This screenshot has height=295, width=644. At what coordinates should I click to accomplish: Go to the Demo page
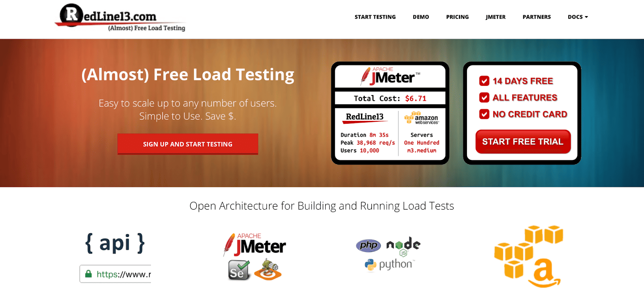pos(421,17)
